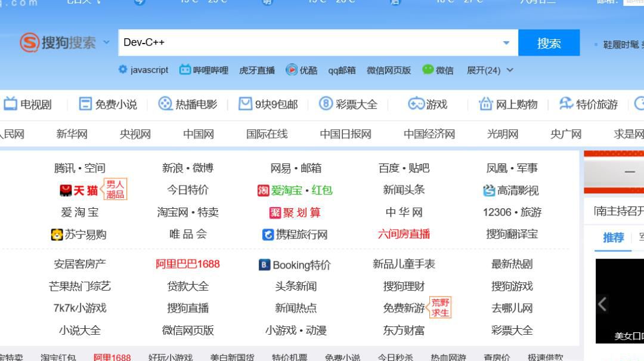Expand the 展开(24) shortcuts list
This screenshot has height=361, width=644.
coord(490,70)
